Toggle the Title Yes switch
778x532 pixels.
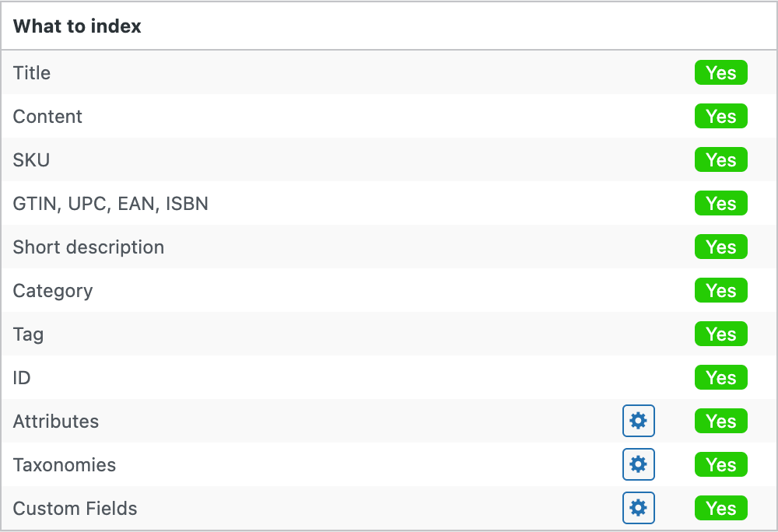[x=720, y=73]
